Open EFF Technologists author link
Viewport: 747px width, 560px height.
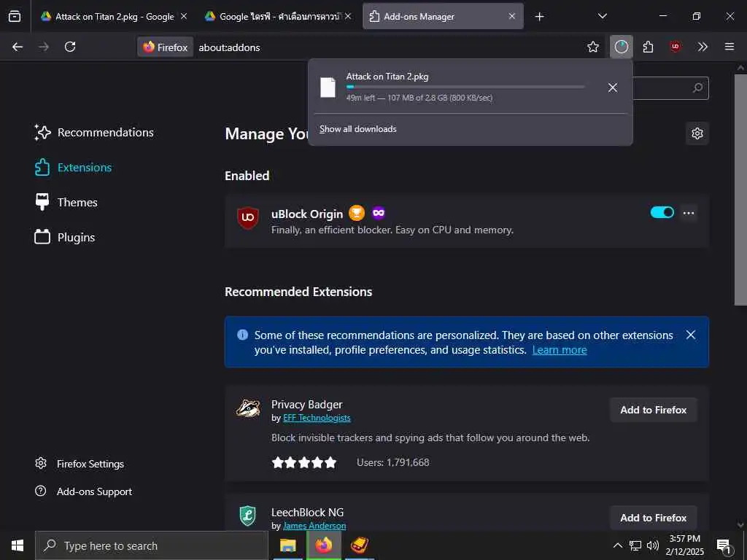317,418
